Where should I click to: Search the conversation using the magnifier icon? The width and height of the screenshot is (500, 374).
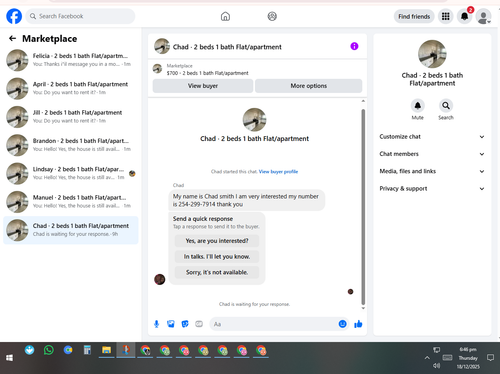(446, 106)
